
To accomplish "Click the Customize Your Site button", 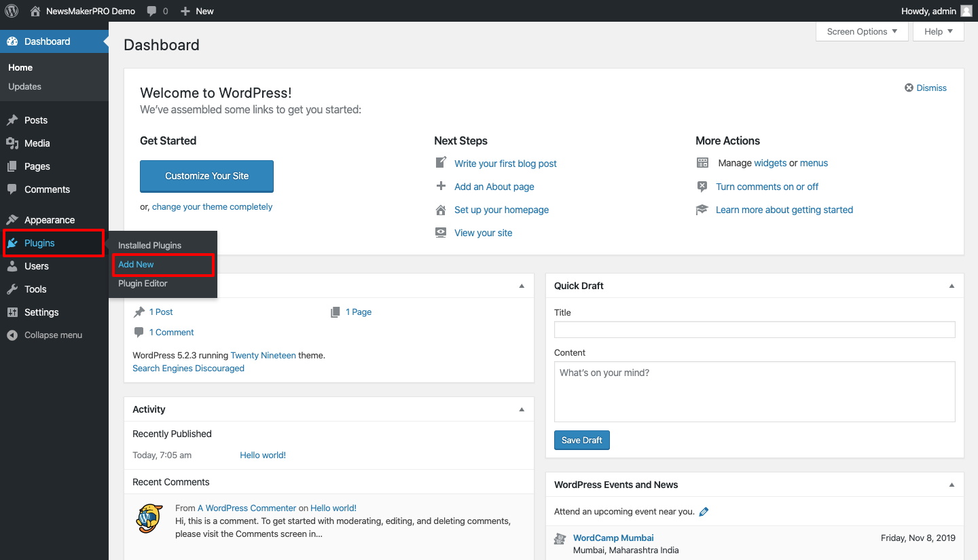I will coord(206,176).
